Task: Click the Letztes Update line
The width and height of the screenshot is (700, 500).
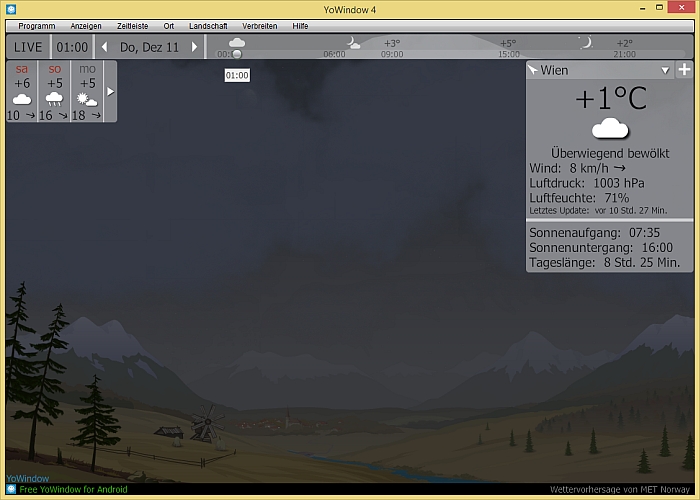Action: pyautogui.click(x=598, y=210)
